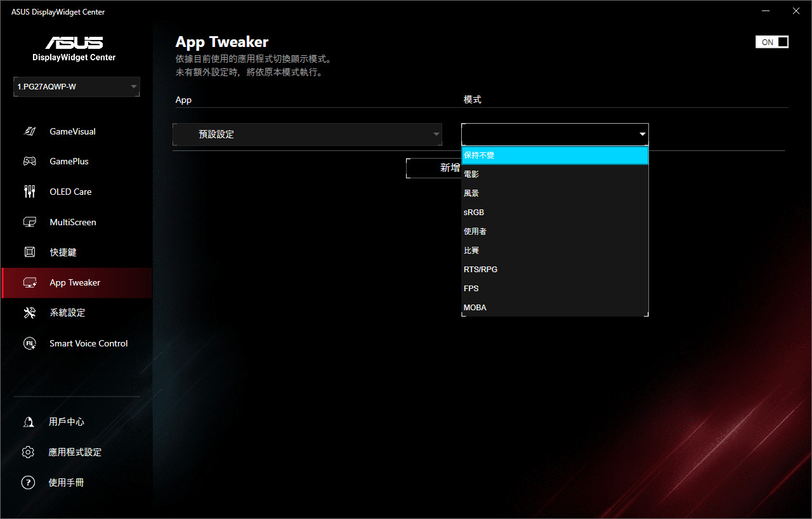
Task: Click the OLED Care icon
Action: [x=30, y=192]
